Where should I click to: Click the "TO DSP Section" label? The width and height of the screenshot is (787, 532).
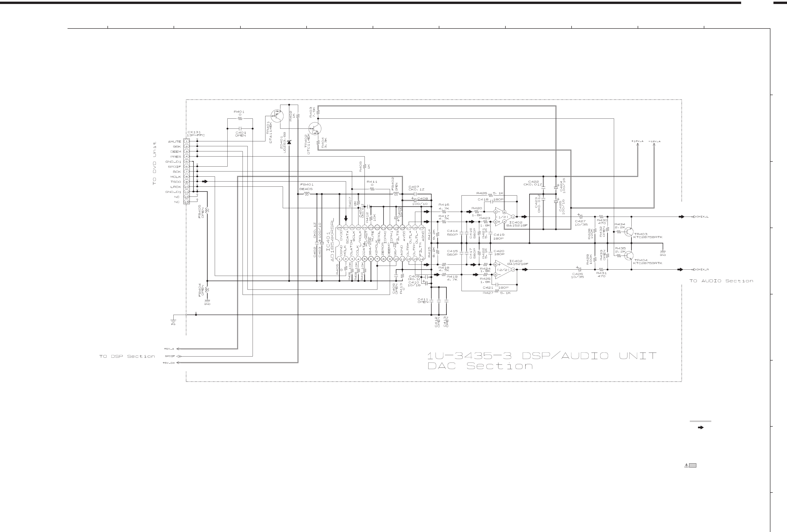(x=127, y=356)
